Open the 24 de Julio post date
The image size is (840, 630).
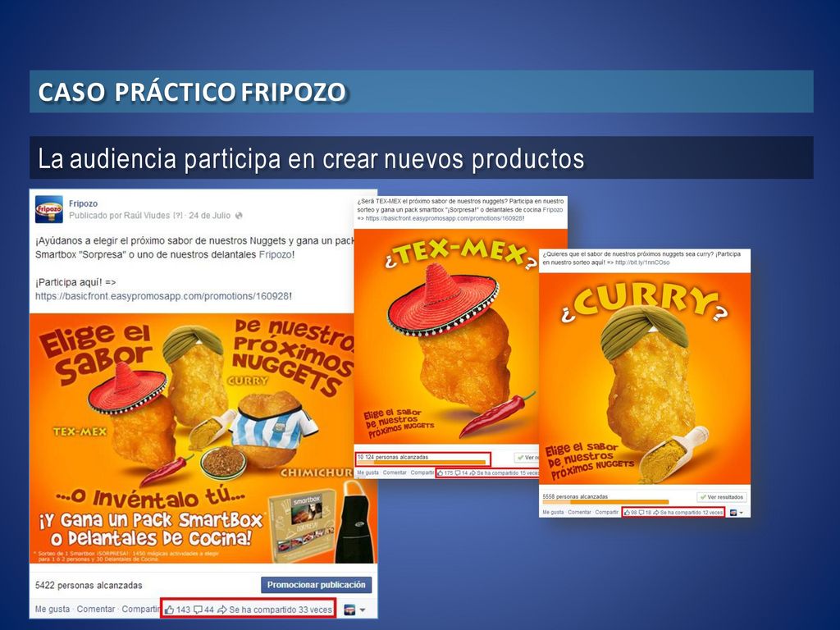[x=209, y=216]
